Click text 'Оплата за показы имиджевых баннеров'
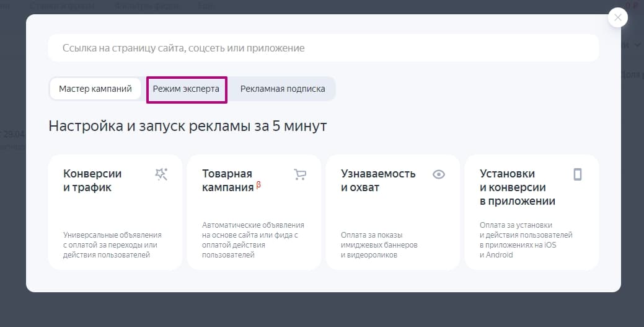This screenshot has height=327, width=644. tap(379, 244)
